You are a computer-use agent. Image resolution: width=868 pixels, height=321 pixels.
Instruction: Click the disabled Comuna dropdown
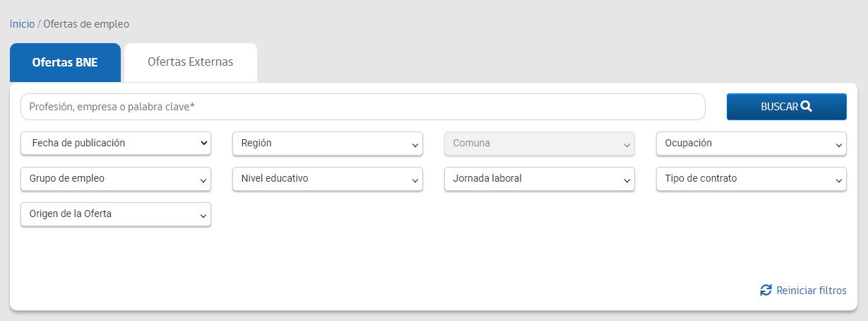click(540, 144)
